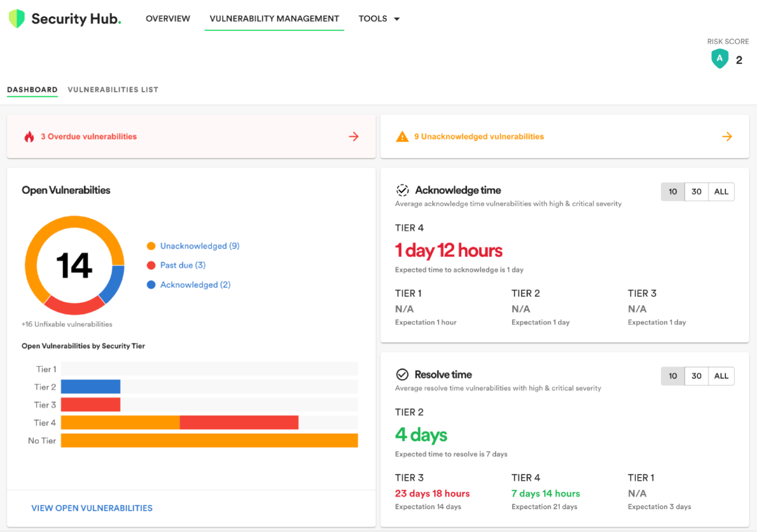This screenshot has height=532, width=757.
Task: Click View Open Vulnerabilities link
Action: click(x=92, y=508)
